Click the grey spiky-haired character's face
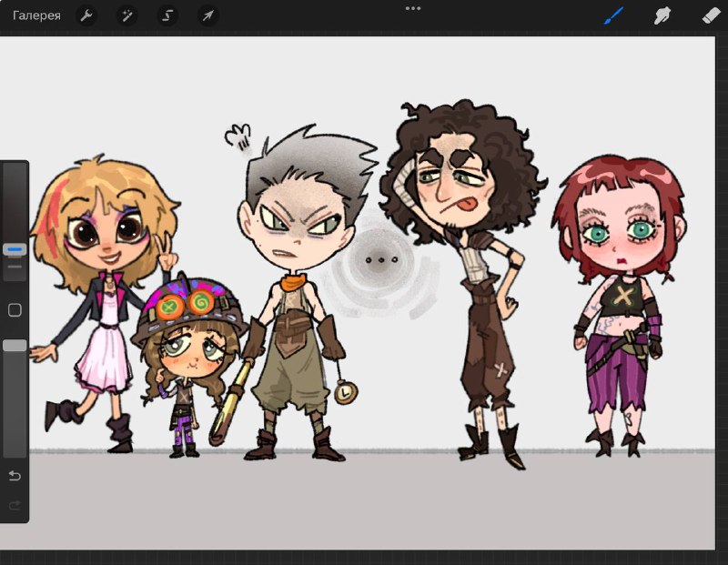 point(299,230)
